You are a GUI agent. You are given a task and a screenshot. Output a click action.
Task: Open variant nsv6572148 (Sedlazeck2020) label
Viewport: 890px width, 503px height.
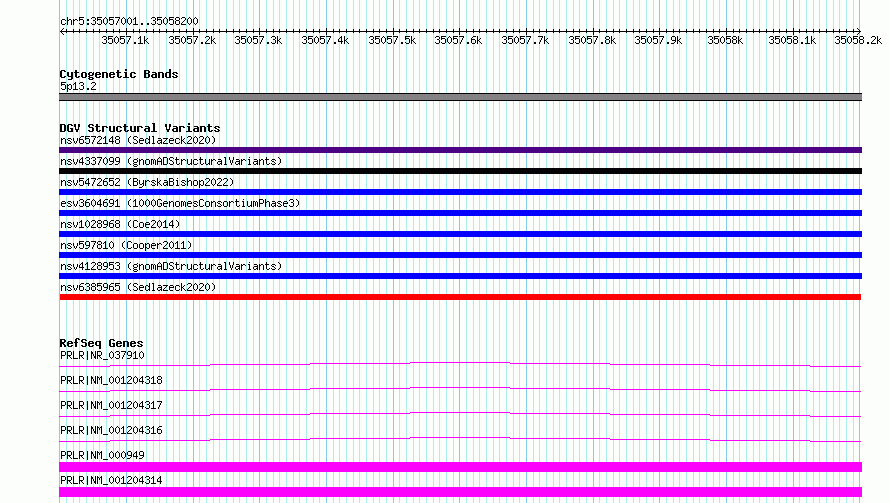(138, 140)
